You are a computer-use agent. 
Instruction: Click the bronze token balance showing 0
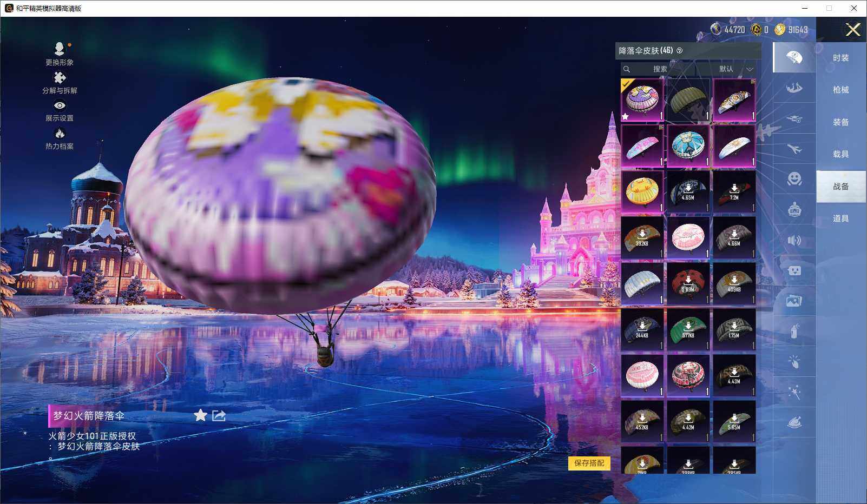pos(759,30)
